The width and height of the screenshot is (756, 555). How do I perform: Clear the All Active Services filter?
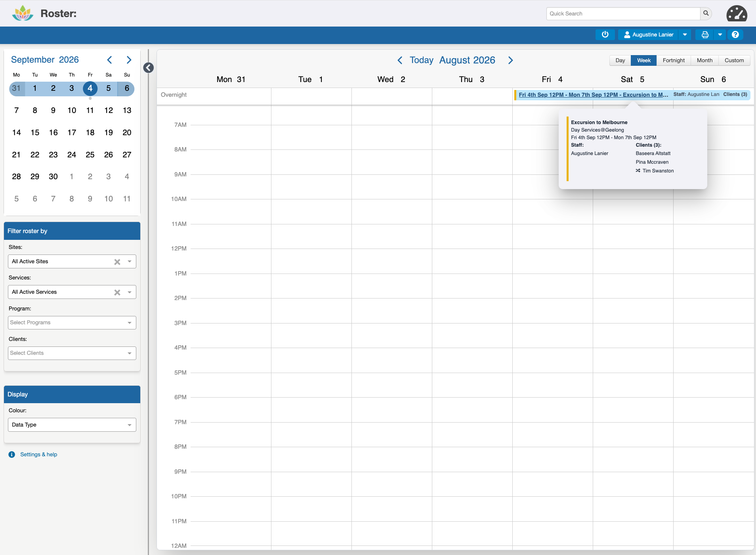117,292
